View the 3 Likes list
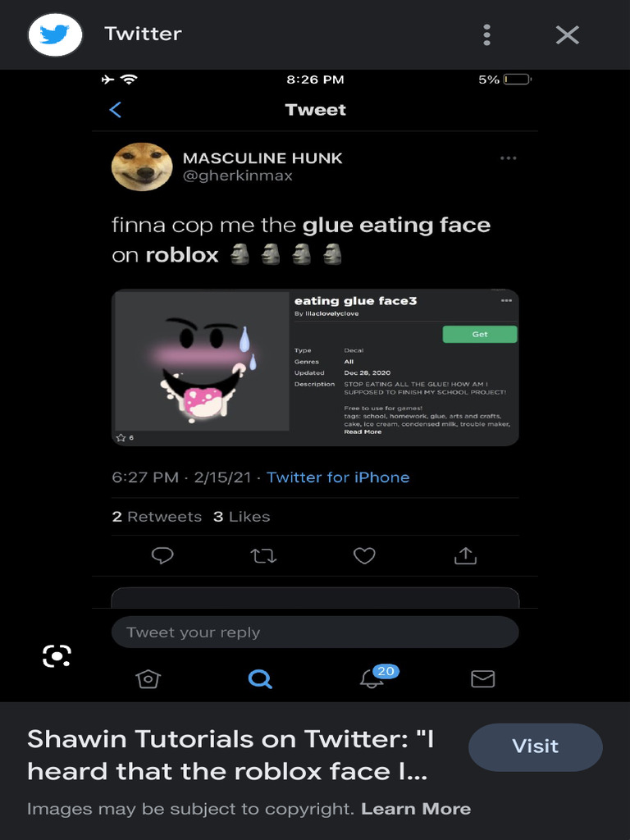Image resolution: width=630 pixels, height=840 pixels. (x=241, y=517)
